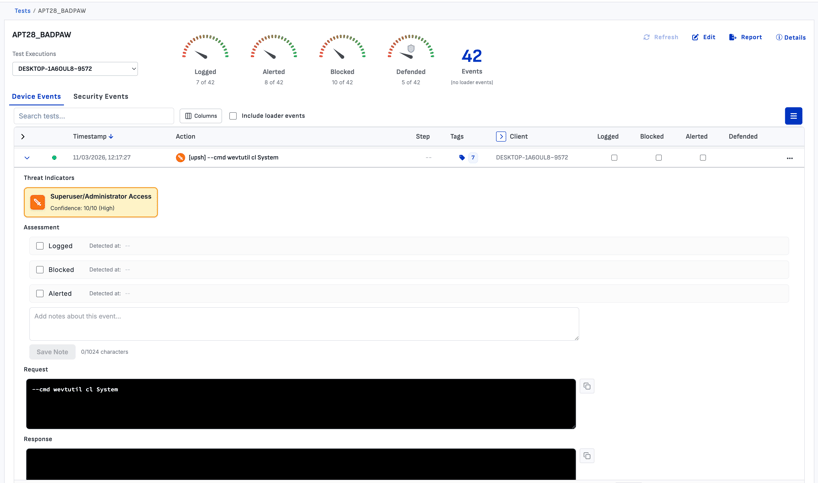Click the Superuser/Administrator Access threat indicator

(91, 202)
